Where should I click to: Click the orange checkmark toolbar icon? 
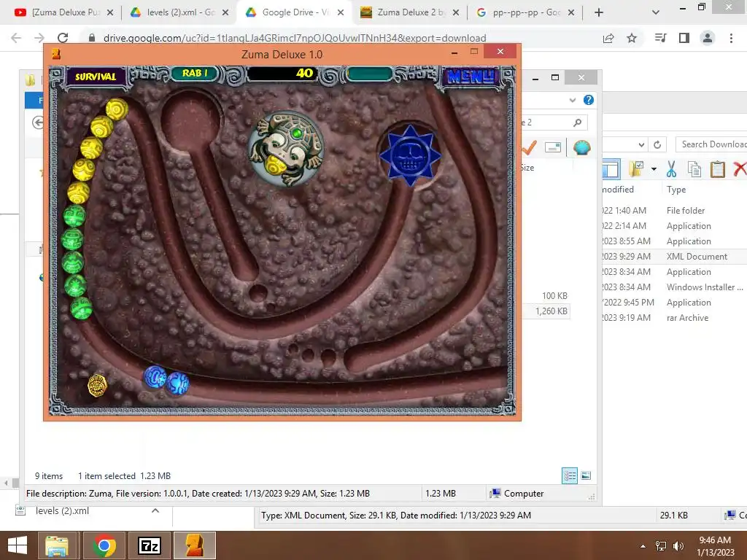[x=529, y=147]
